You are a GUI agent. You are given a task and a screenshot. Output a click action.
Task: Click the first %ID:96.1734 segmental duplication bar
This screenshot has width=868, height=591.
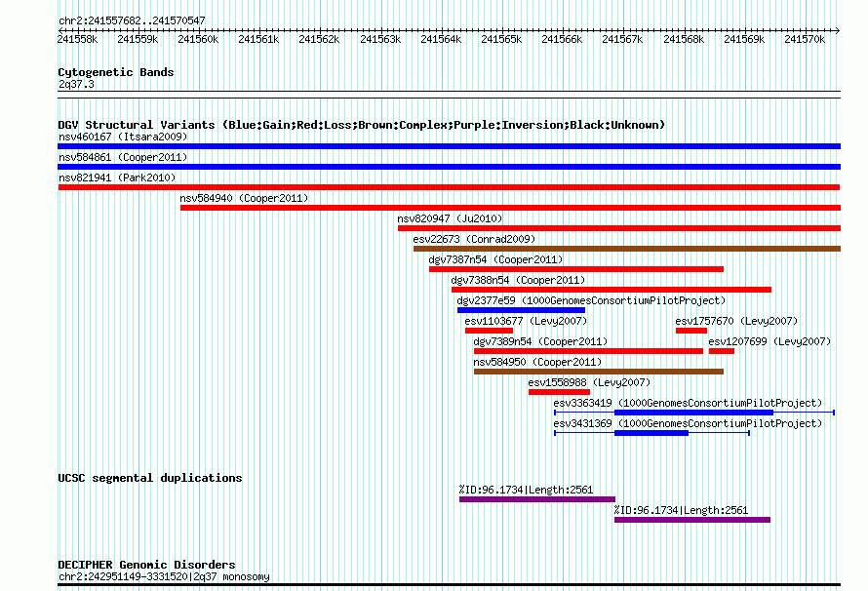click(x=537, y=499)
